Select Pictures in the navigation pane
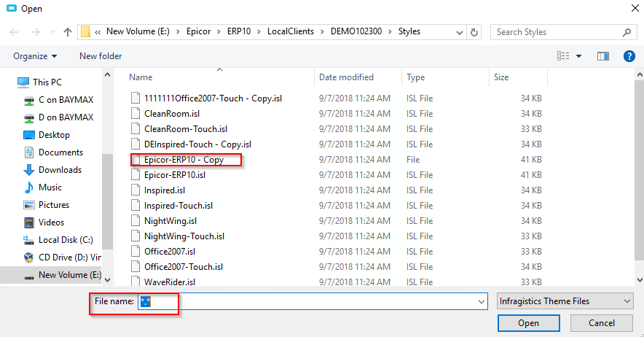The image size is (644, 337). click(x=46, y=205)
